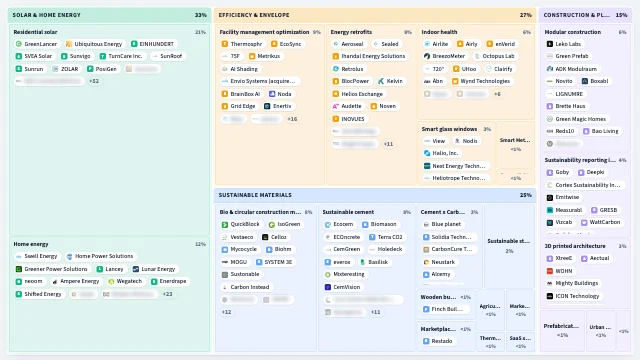
Task: Open the Greener Power Solutions chip
Action: [x=52, y=269]
